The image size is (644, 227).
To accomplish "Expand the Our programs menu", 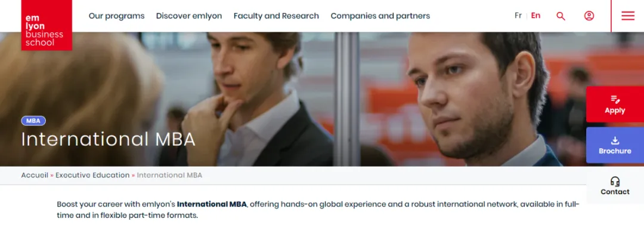I will (x=117, y=16).
